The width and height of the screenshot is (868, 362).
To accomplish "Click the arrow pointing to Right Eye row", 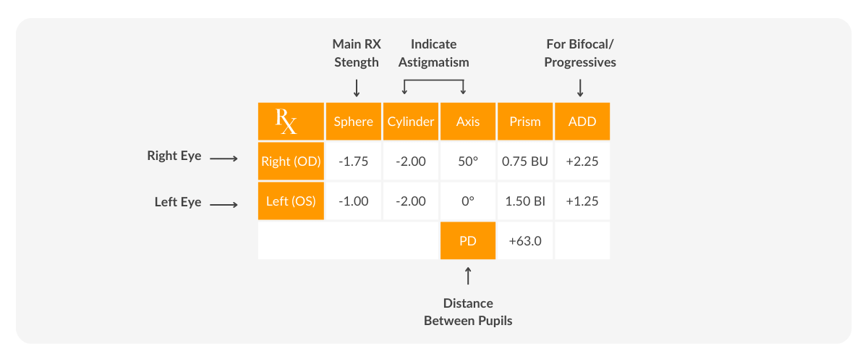I will pyautogui.click(x=224, y=157).
